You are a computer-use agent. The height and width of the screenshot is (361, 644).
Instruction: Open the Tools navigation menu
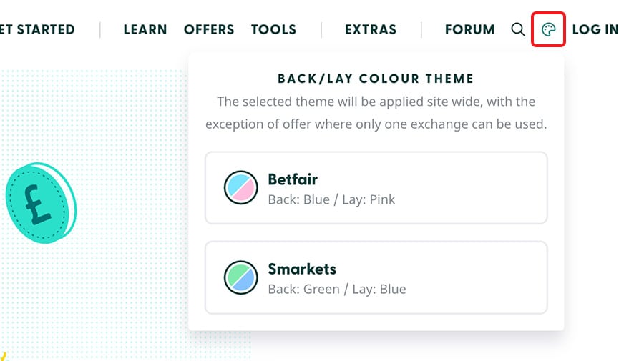coord(273,29)
